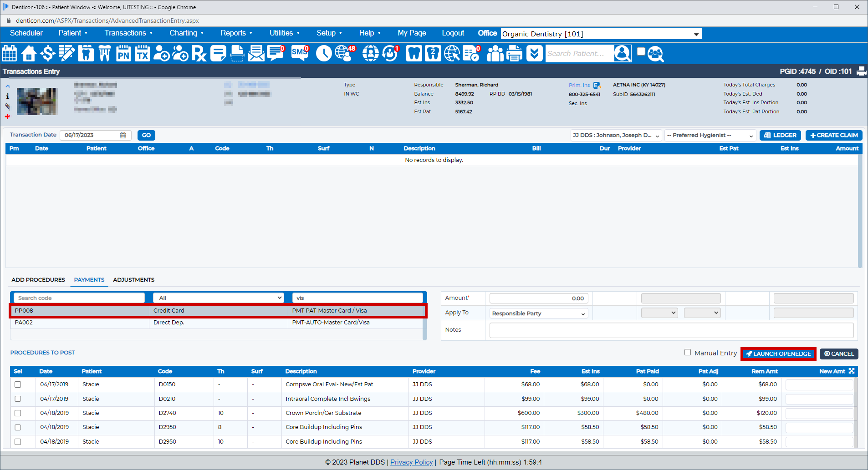
Task: Click the red plus icon beside patient photo
Action: (x=7, y=116)
